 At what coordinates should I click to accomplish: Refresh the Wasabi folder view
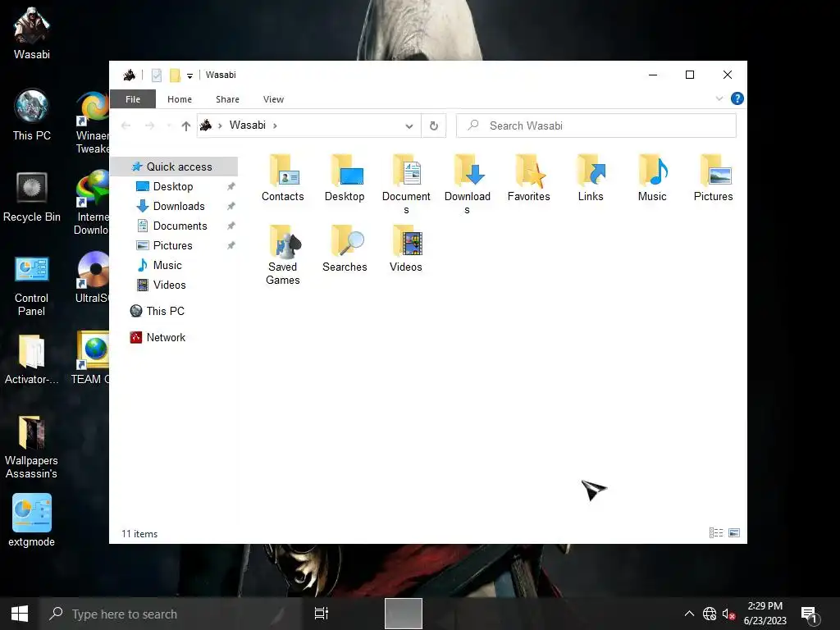(x=434, y=126)
